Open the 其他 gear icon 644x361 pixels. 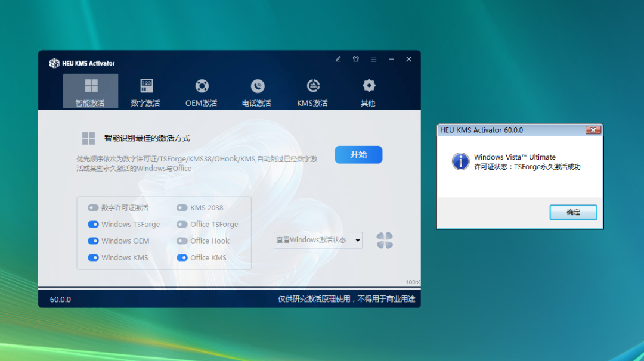pos(369,86)
